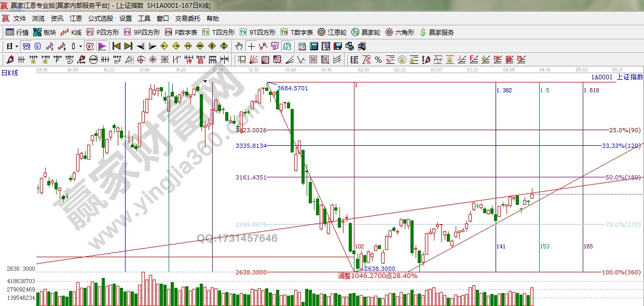Select the percent (%) drawing tool
This screenshot has width=644, height=306.
[378, 60]
